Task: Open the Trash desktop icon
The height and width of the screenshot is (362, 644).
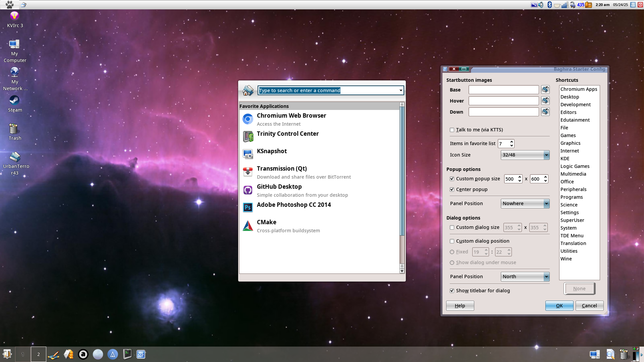Action: pyautogui.click(x=14, y=129)
